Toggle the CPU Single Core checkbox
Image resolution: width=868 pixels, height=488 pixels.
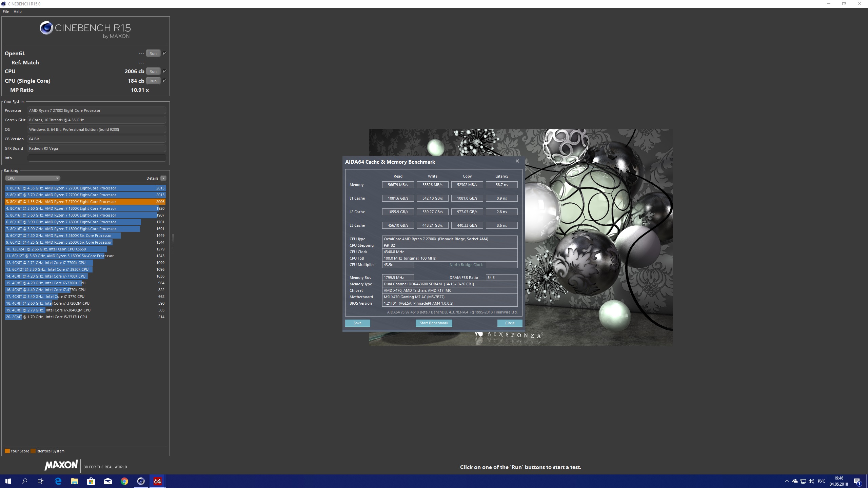165,81
